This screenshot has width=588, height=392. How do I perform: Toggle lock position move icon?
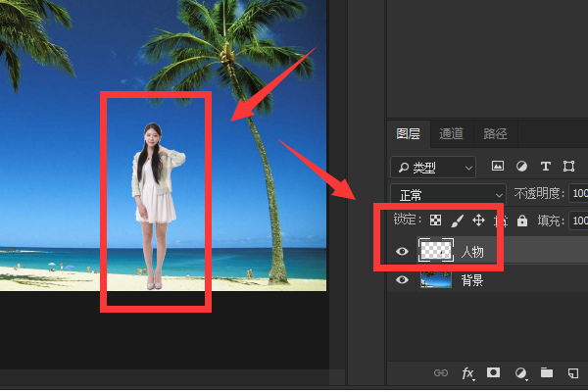(479, 220)
